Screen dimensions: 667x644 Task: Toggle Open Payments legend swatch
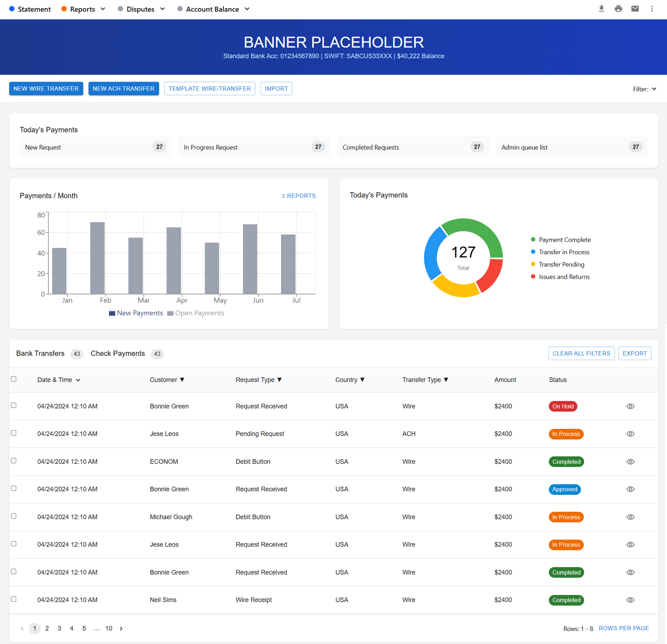point(170,313)
